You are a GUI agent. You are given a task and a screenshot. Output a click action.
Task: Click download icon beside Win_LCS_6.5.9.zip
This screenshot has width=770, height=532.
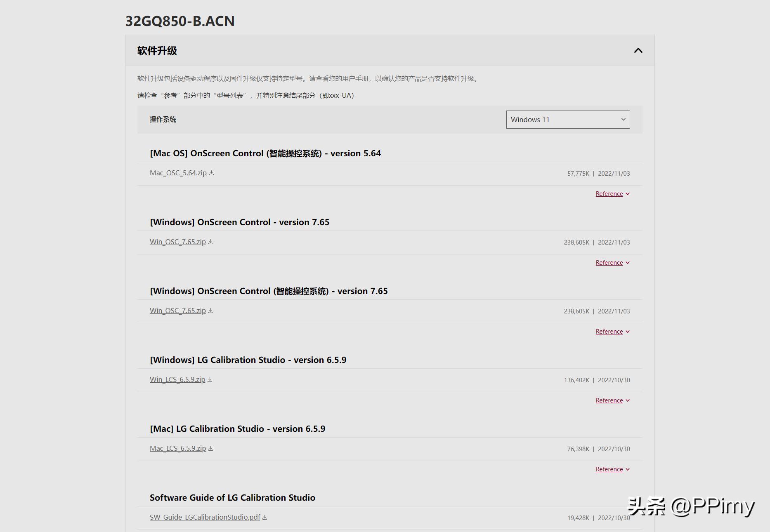[x=210, y=380]
